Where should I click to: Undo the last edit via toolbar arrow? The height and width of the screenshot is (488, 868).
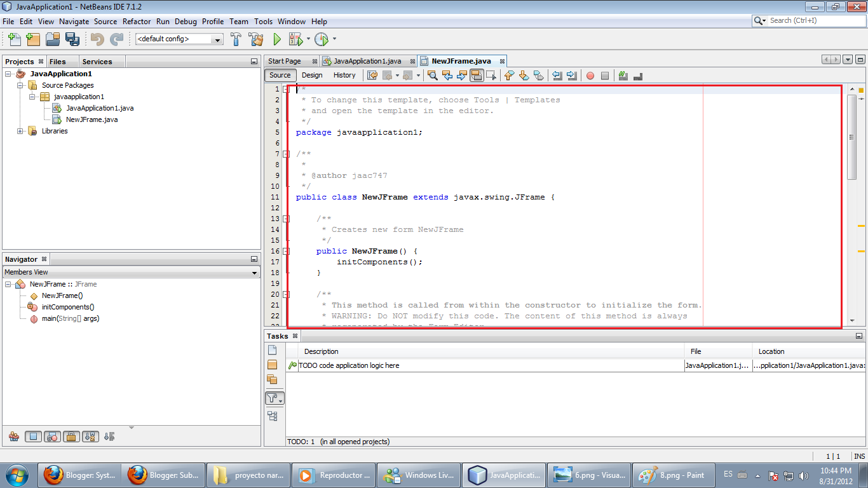97,39
